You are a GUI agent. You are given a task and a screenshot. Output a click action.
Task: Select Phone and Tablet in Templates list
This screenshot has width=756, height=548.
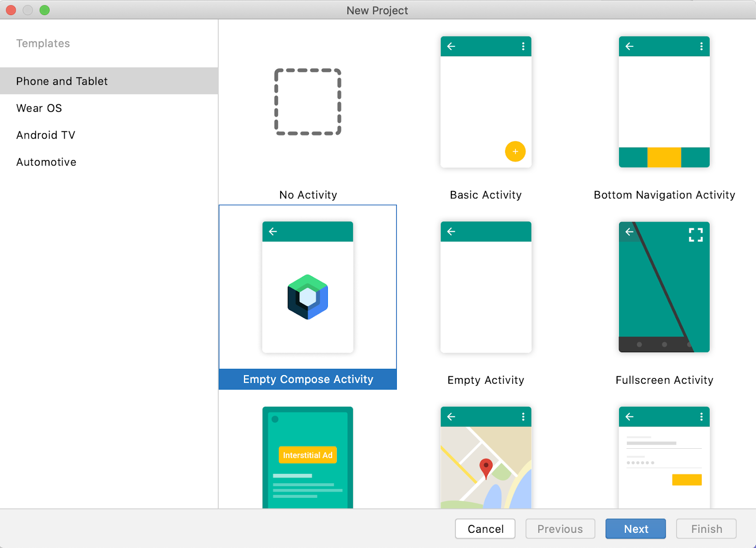[61, 81]
